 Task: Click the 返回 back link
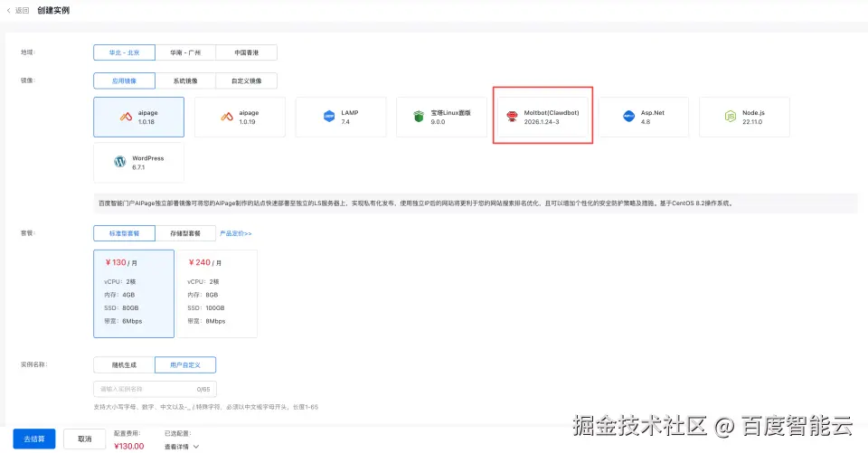pos(22,11)
